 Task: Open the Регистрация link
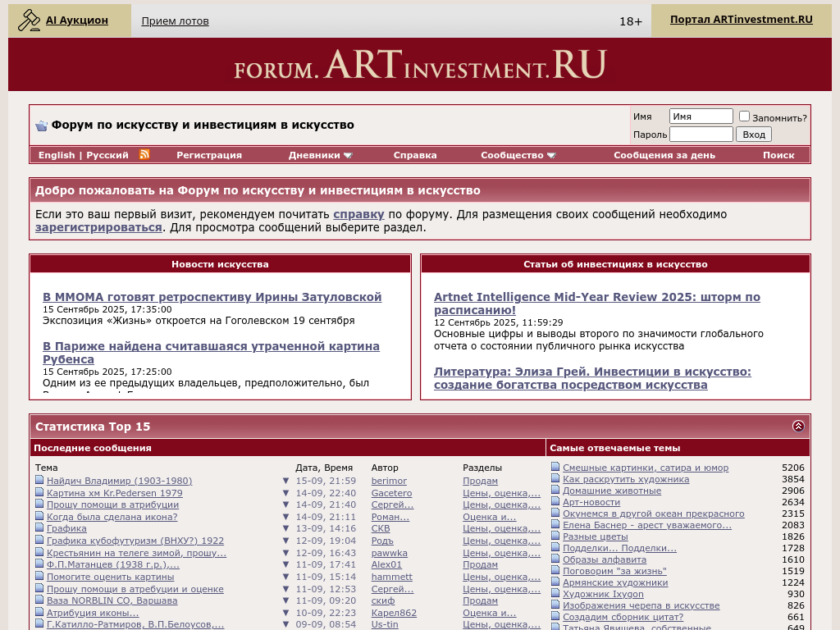209,155
